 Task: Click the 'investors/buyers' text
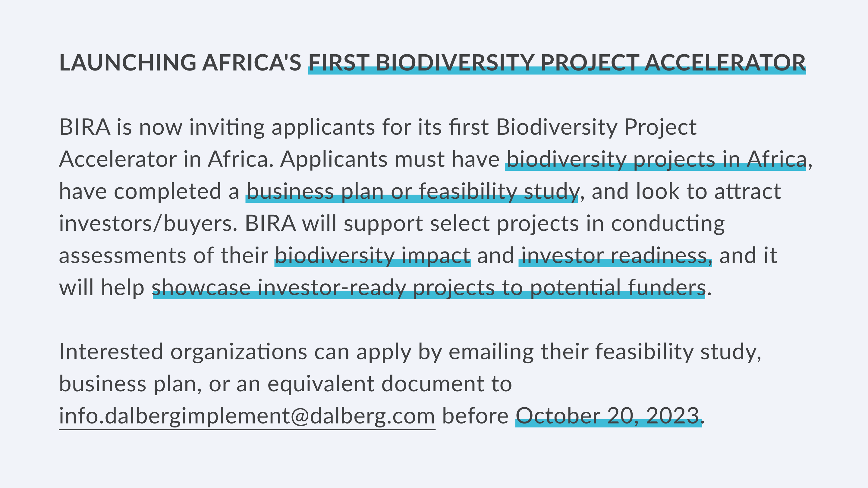(x=148, y=224)
